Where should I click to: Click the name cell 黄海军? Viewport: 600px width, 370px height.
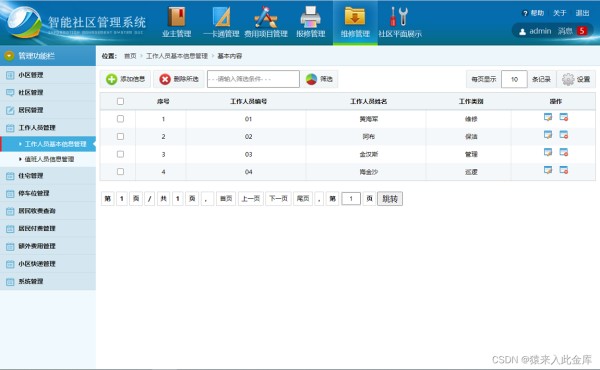(368, 119)
